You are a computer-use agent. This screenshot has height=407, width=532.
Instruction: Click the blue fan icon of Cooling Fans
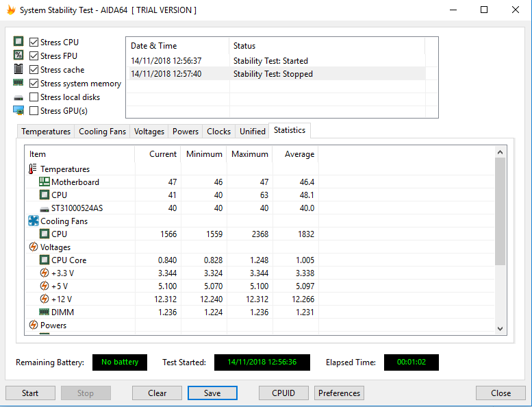(x=34, y=221)
